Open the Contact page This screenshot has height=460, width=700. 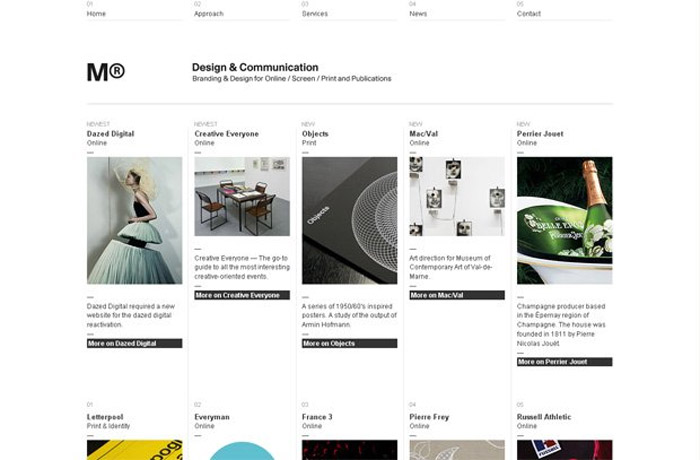(x=529, y=14)
